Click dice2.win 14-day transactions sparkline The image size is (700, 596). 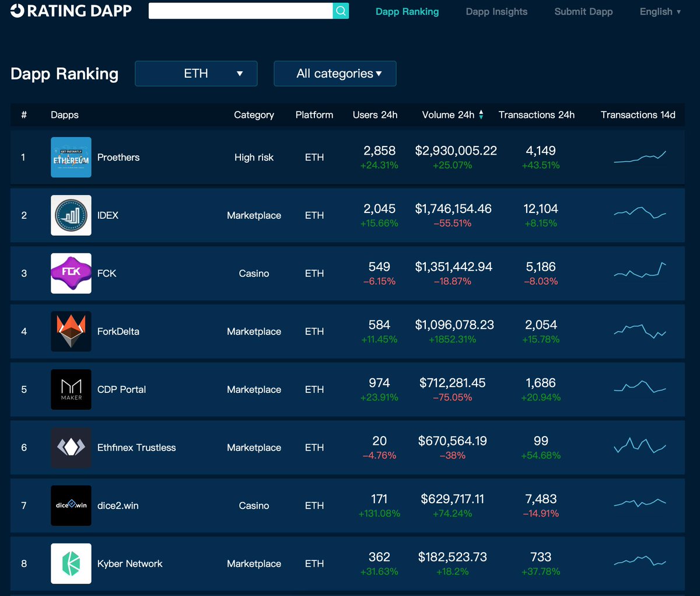[x=640, y=503]
